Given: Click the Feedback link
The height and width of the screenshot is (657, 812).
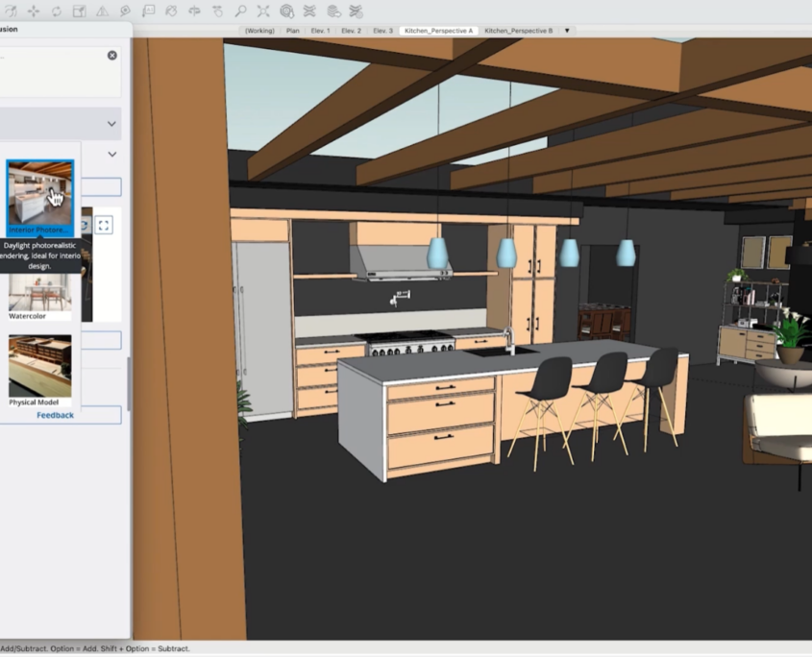Looking at the screenshot, I should tap(55, 415).
